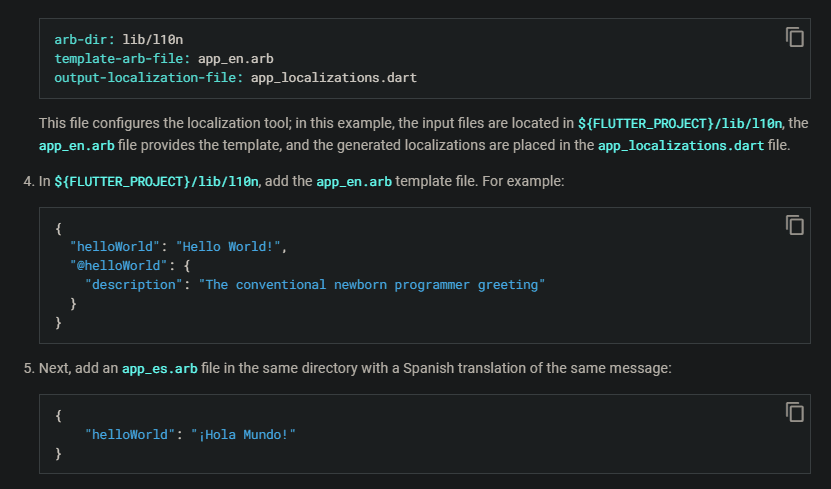Click the "¡Hola Mundo!" translation string
Image resolution: width=831 pixels, height=489 pixels.
[x=243, y=434]
